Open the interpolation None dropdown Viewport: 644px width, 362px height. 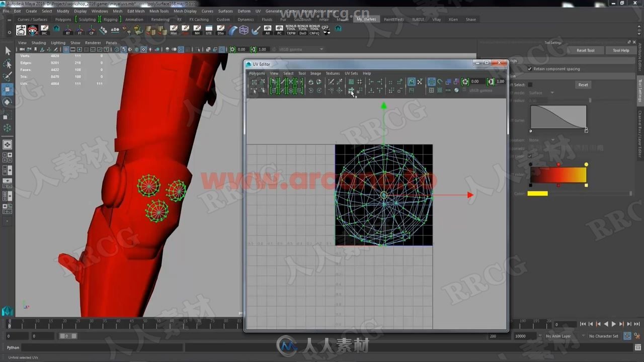tap(541, 140)
